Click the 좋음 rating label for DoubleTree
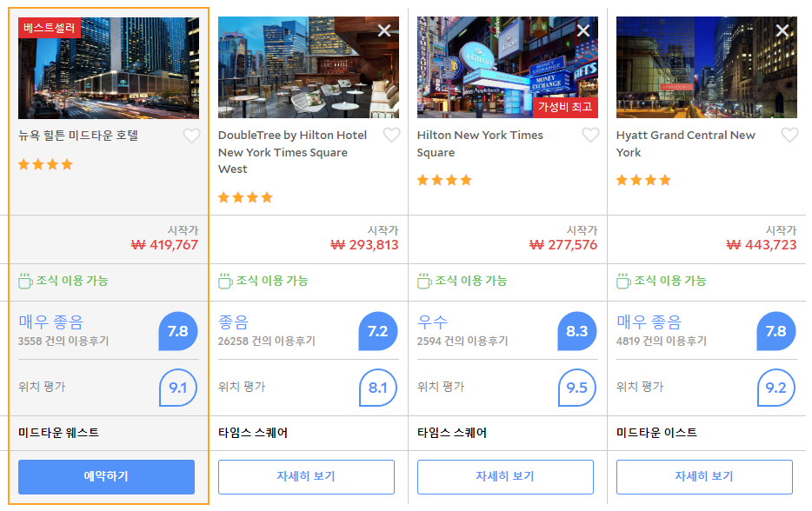The image size is (812, 511). pos(234,322)
